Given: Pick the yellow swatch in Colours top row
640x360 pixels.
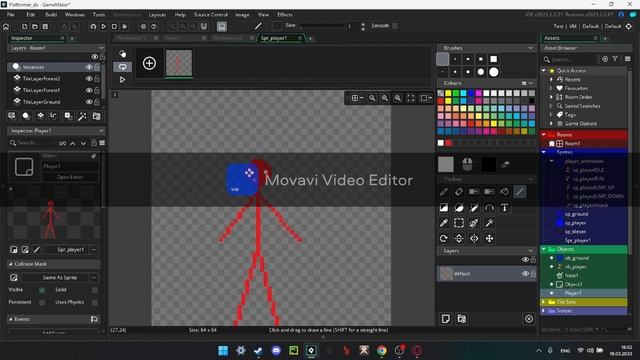Looking at the screenshot, I should [x=448, y=93].
